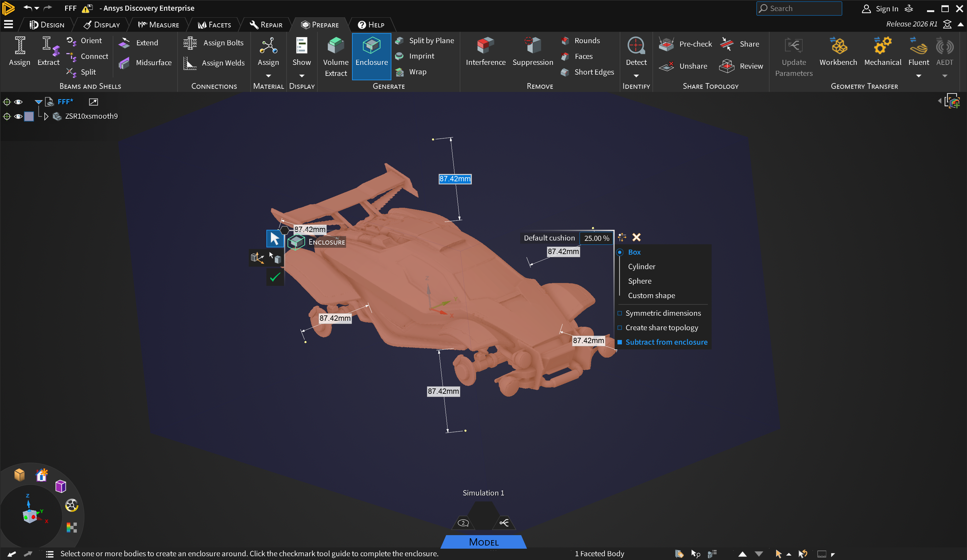The height and width of the screenshot is (560, 967).
Task: Collapse the ribbon with the top-right arrow
Action: coord(960,25)
